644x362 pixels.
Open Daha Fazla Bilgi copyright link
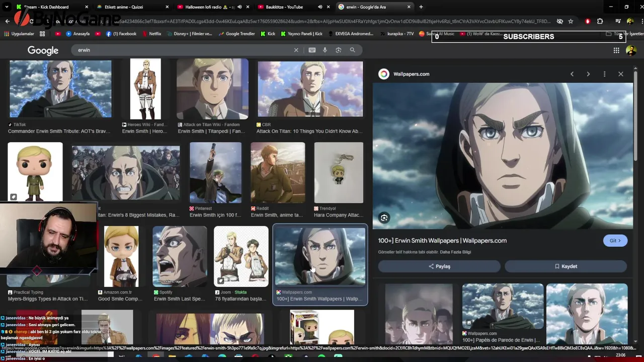pos(455,252)
